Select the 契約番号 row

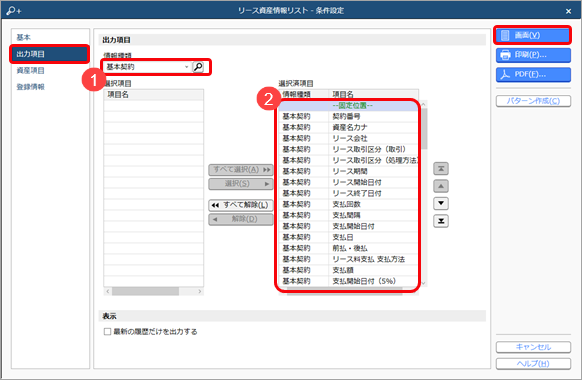[348, 117]
